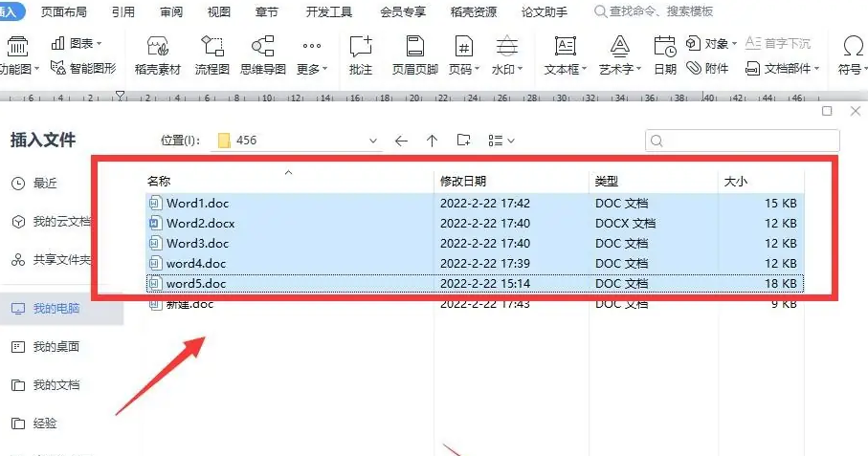
Task: Open the 对象 object dropdown
Action: click(x=711, y=43)
